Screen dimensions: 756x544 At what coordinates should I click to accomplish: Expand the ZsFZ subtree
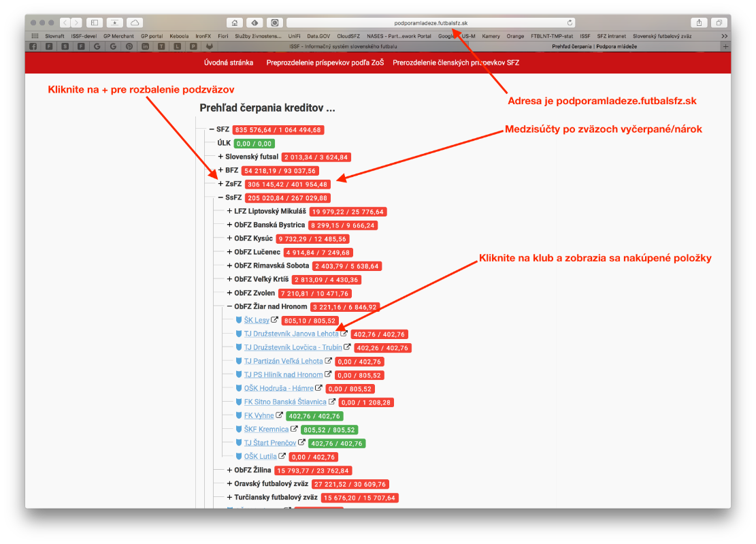tap(220, 184)
